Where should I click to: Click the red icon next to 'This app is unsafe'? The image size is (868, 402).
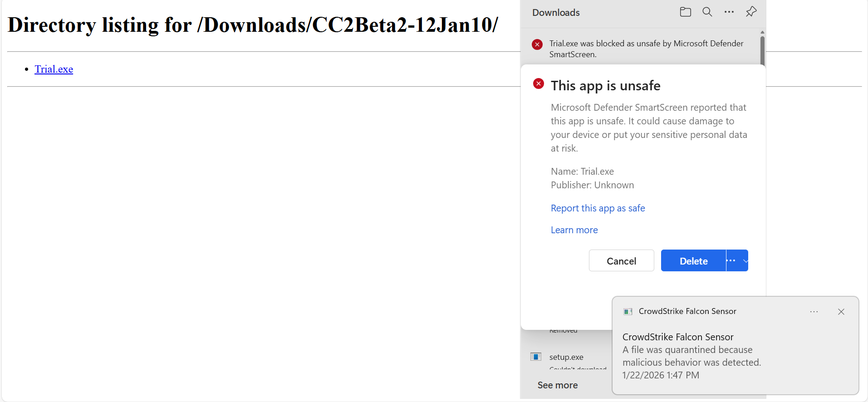pos(539,84)
